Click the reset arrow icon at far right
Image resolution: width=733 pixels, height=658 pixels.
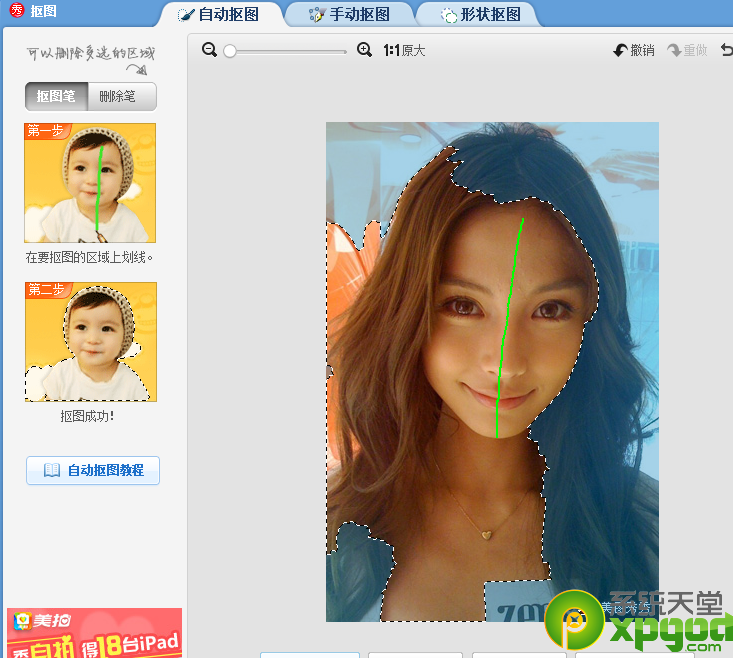727,50
